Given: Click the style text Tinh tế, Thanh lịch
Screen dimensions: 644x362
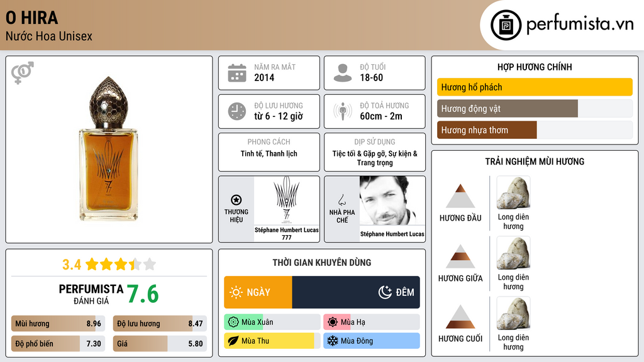Looking at the screenshot, I should (x=269, y=153).
